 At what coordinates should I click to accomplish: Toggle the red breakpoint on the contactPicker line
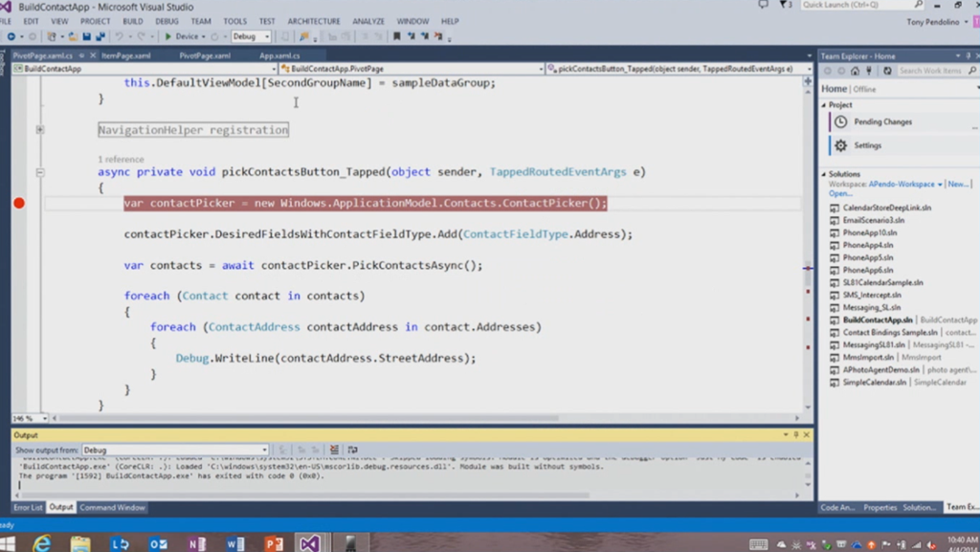[19, 203]
